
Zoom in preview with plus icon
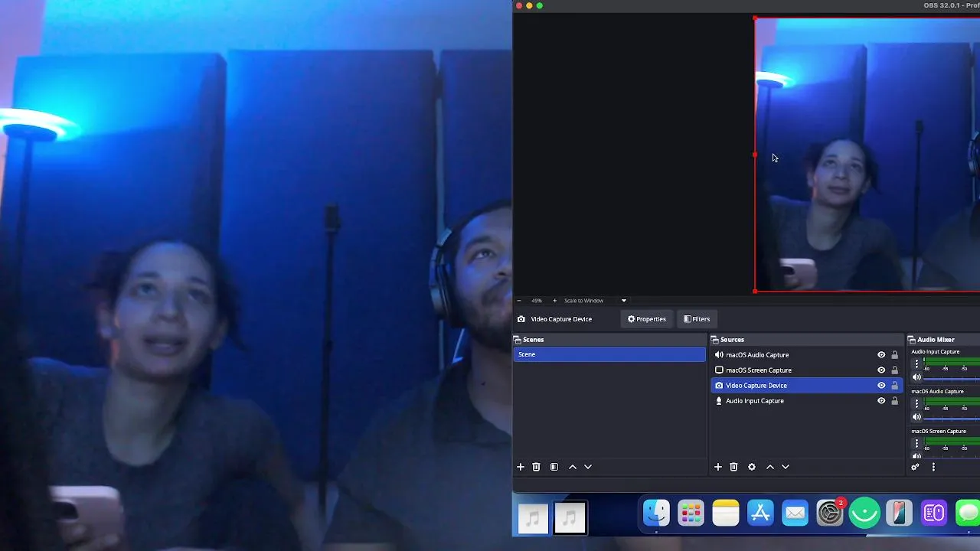[x=555, y=301]
